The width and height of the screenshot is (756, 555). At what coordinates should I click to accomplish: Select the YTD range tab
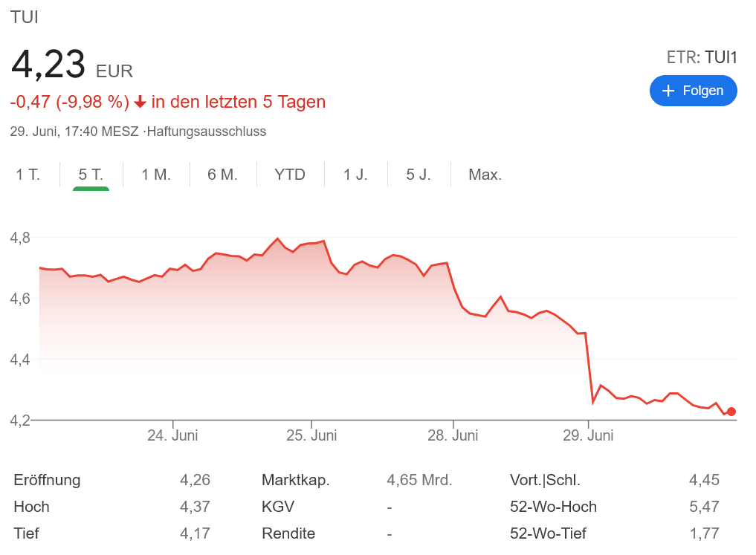[x=290, y=175]
